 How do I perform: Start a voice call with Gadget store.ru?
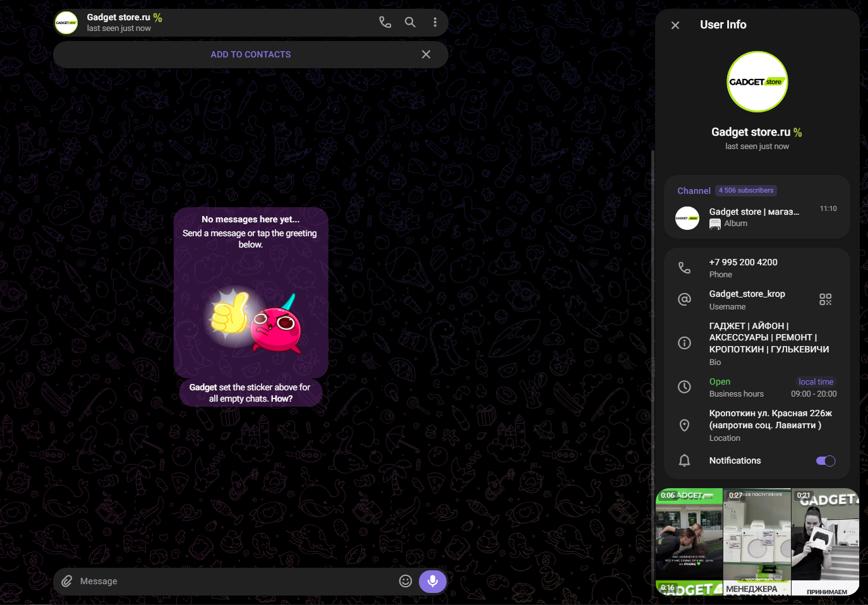click(385, 22)
